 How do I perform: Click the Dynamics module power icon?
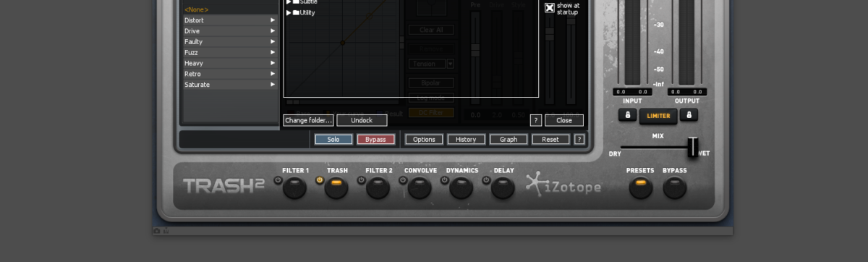coord(445,179)
